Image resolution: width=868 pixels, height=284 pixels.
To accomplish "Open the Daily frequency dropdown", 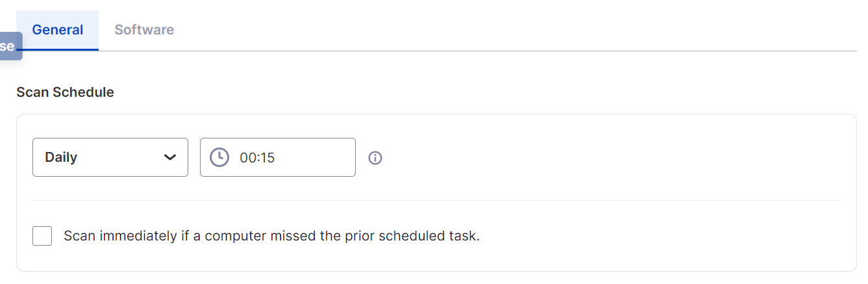I will click(x=110, y=157).
